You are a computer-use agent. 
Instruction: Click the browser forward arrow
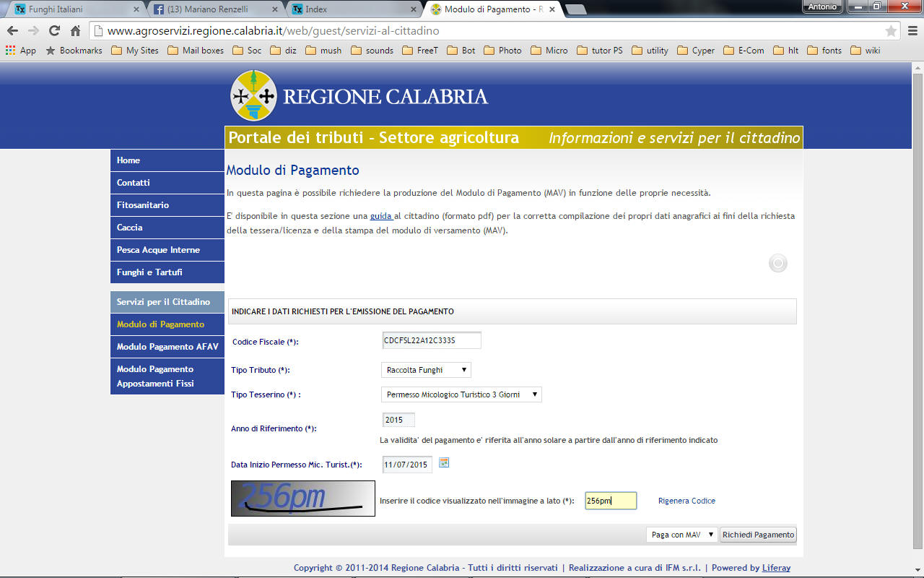click(x=33, y=31)
